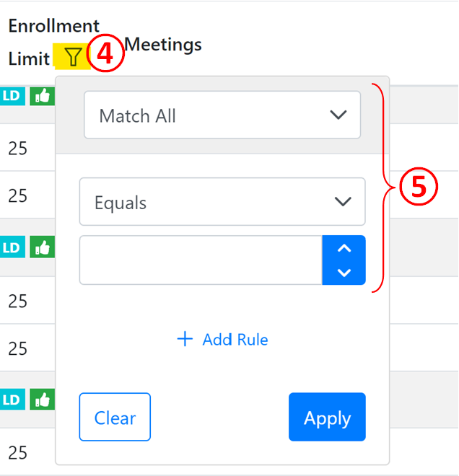The width and height of the screenshot is (459, 476).
Task: Click the Meetings column header
Action: pos(163,45)
